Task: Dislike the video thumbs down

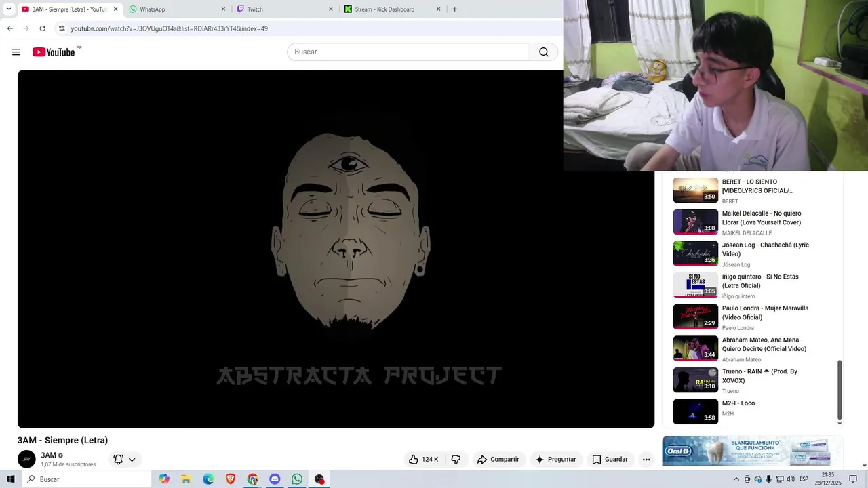Action: pyautogui.click(x=456, y=460)
